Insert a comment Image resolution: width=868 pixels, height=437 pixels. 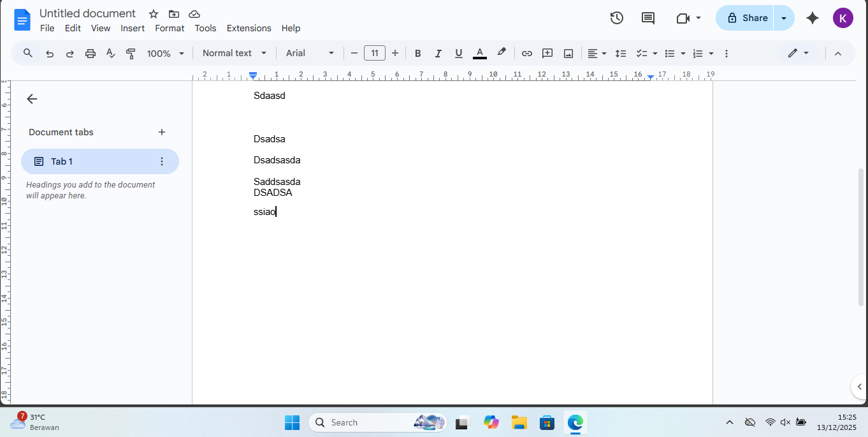pos(547,53)
